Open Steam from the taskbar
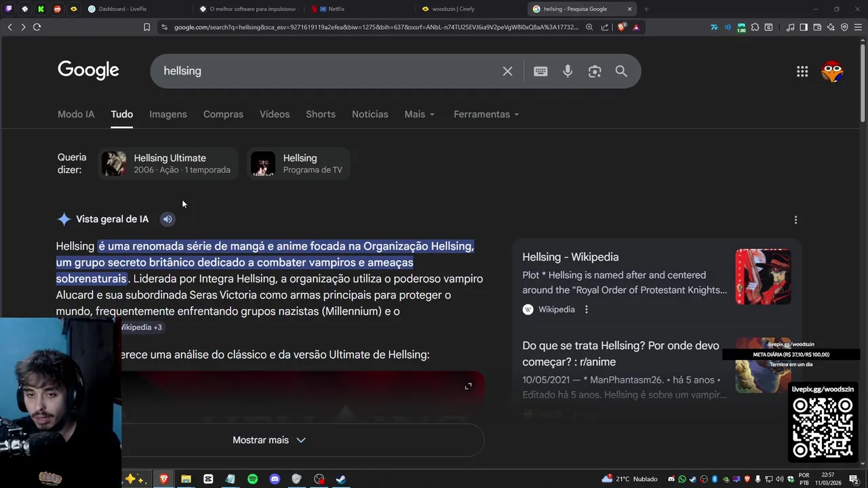The image size is (868, 488). (341, 479)
